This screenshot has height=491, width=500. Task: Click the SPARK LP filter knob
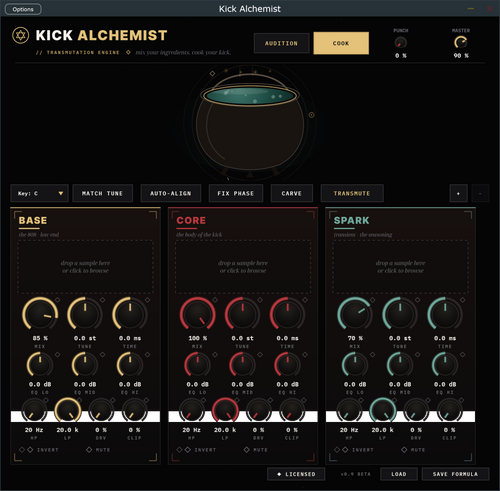pyautogui.click(x=383, y=411)
